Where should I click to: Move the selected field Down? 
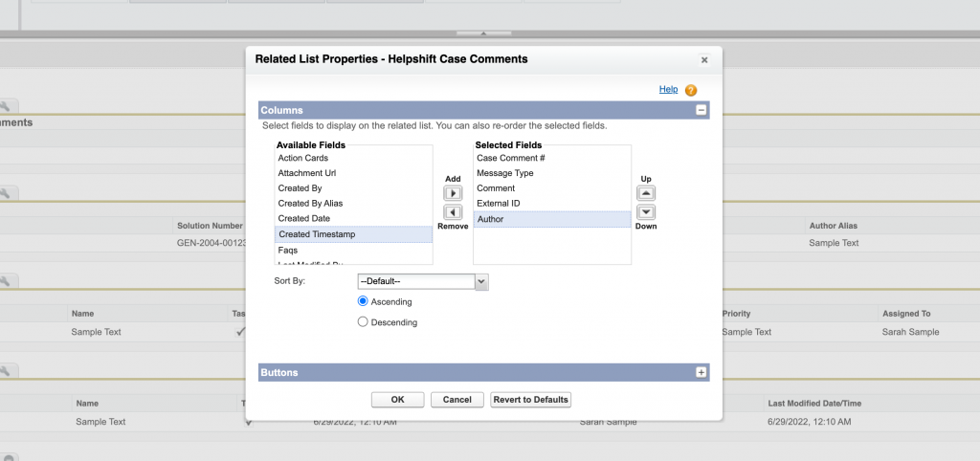coord(646,211)
